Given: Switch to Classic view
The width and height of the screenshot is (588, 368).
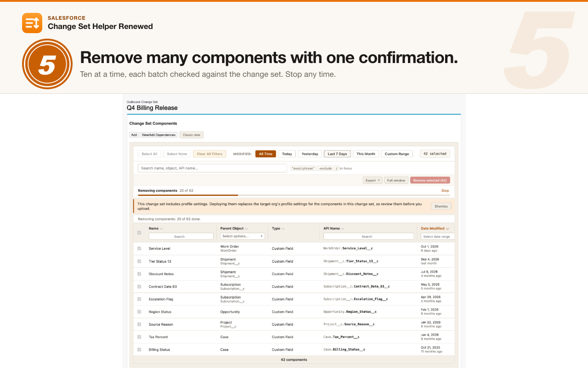Looking at the screenshot, I should pos(192,135).
